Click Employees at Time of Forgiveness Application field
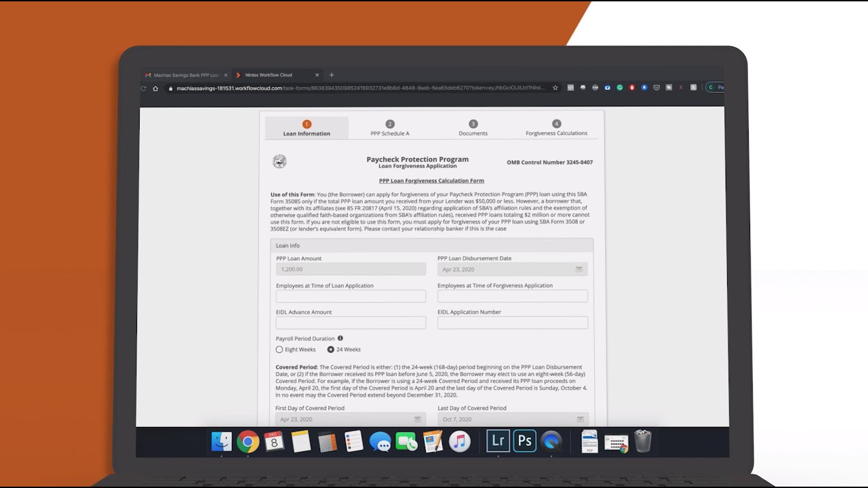The width and height of the screenshot is (868, 488). point(513,296)
